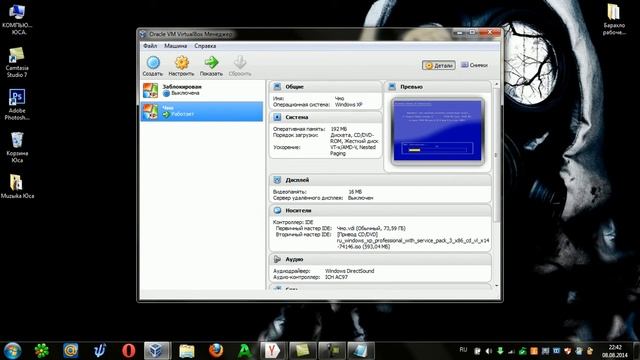This screenshot has height=360, width=640.
Task: Click the Показать green arrow icon
Action: (x=211, y=62)
